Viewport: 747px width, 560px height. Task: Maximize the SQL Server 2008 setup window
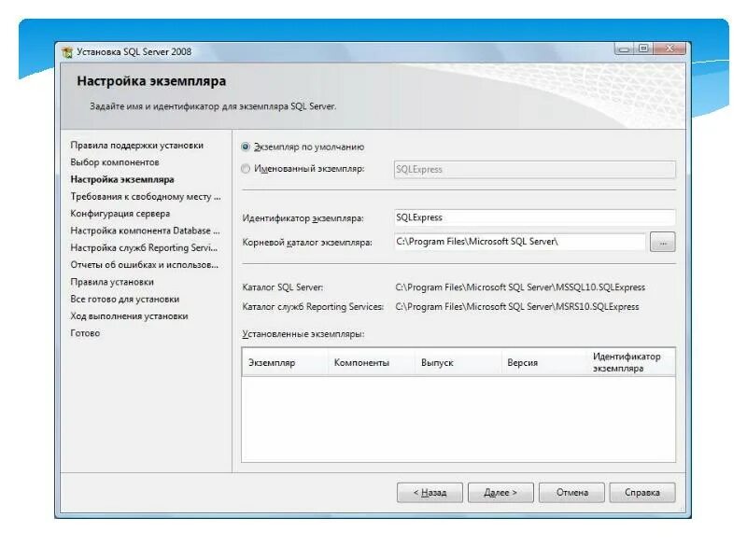(x=643, y=49)
